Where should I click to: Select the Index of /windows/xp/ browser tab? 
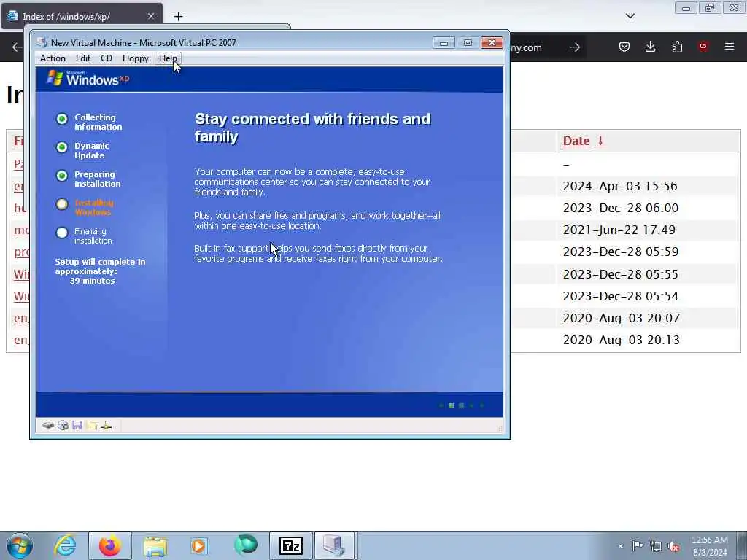click(x=82, y=16)
